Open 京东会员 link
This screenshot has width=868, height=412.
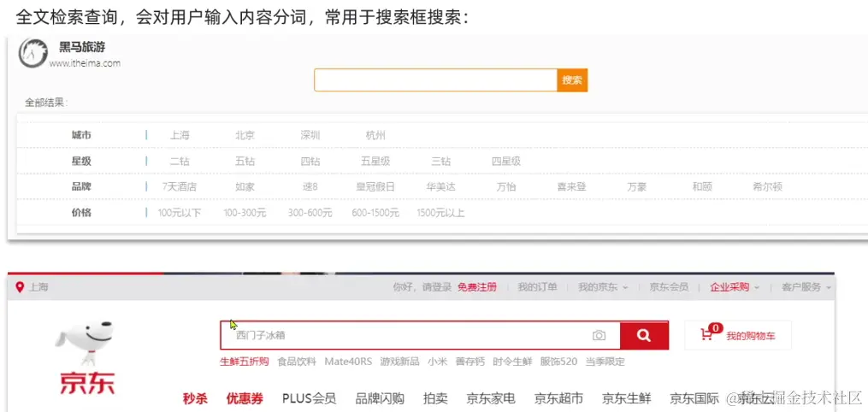pos(669,287)
